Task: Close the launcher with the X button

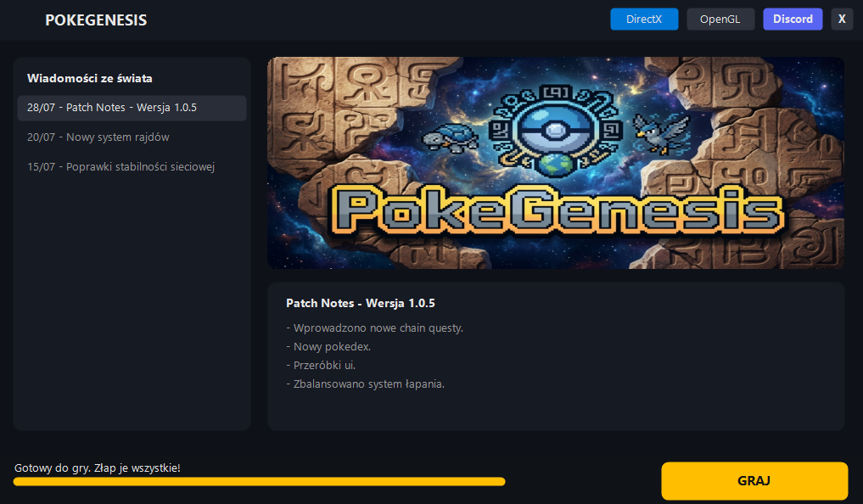Action: [842, 20]
